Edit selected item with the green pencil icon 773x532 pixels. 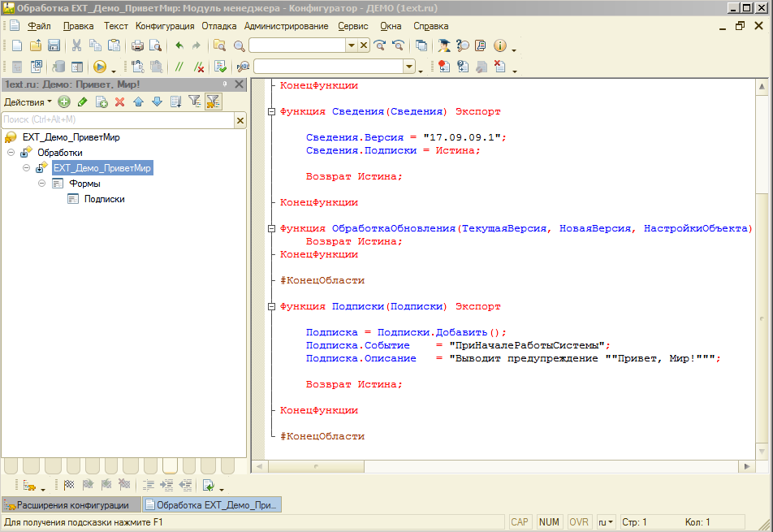click(x=83, y=103)
